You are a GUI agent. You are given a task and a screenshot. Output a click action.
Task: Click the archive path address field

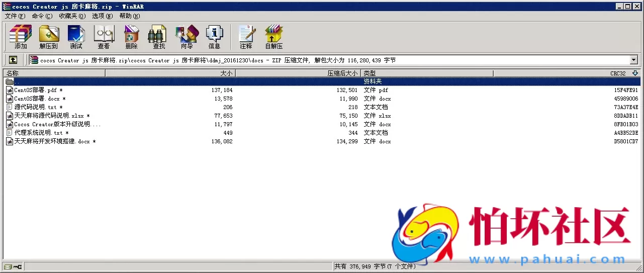329,60
